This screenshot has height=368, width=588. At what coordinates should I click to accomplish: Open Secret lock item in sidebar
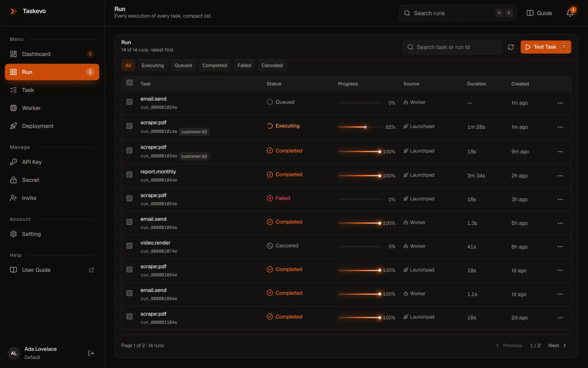pos(52,180)
